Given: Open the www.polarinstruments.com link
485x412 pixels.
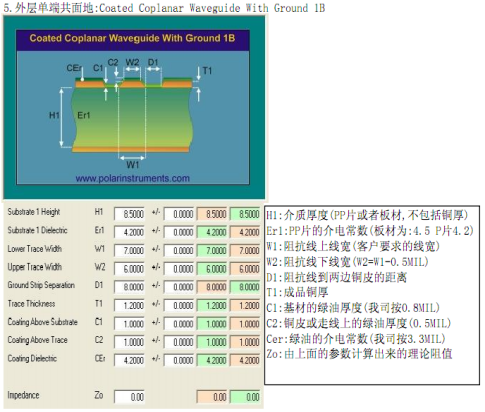Looking at the screenshot, I should pyautogui.click(x=132, y=178).
